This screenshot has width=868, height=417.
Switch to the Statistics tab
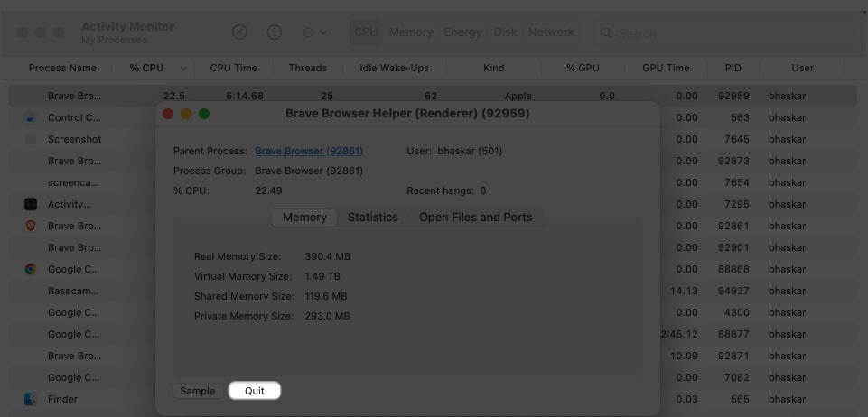coord(372,218)
